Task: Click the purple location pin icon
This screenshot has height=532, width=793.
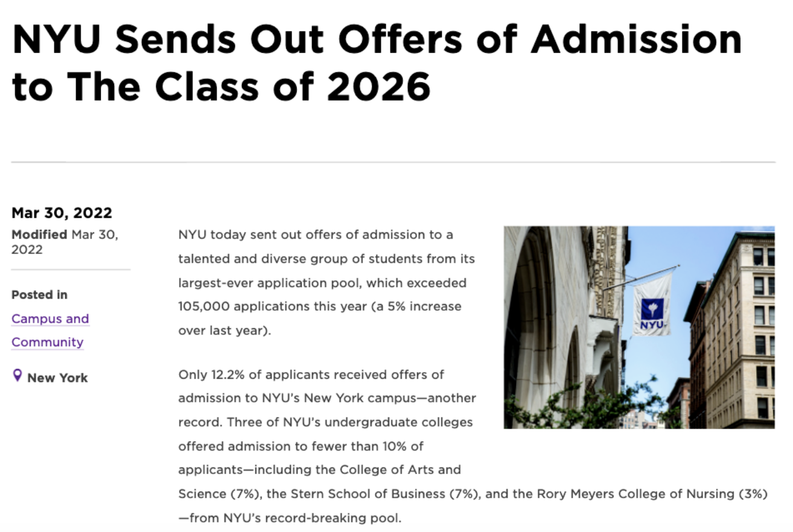Action: click(18, 376)
